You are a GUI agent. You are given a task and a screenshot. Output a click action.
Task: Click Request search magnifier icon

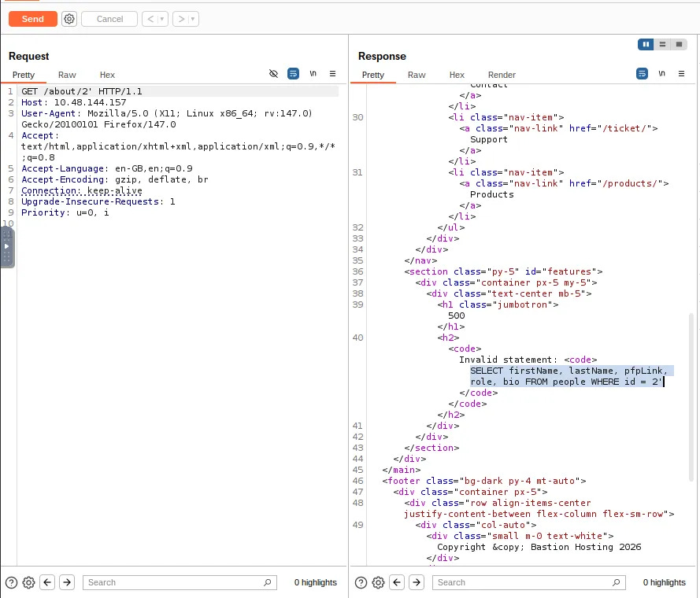pos(268,582)
